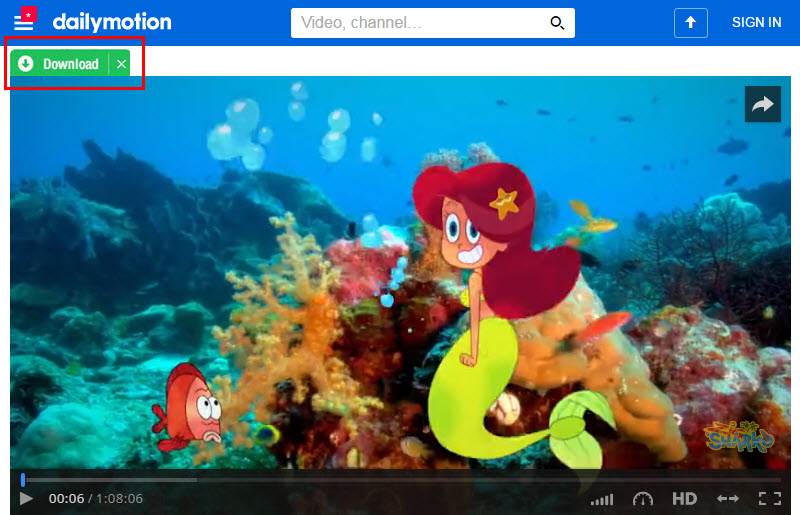This screenshot has height=515, width=800.
Task: Adjust the volume bars
Action: (x=602, y=499)
